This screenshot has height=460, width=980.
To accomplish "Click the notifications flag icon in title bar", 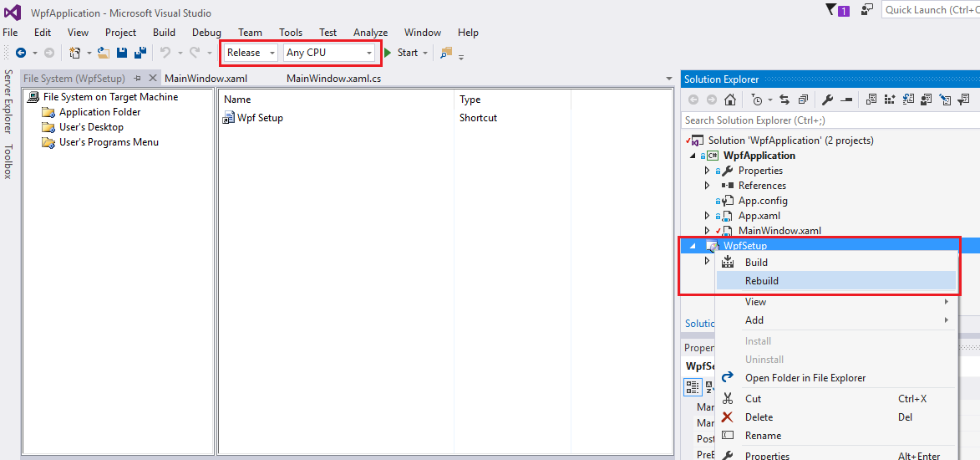I will point(830,10).
